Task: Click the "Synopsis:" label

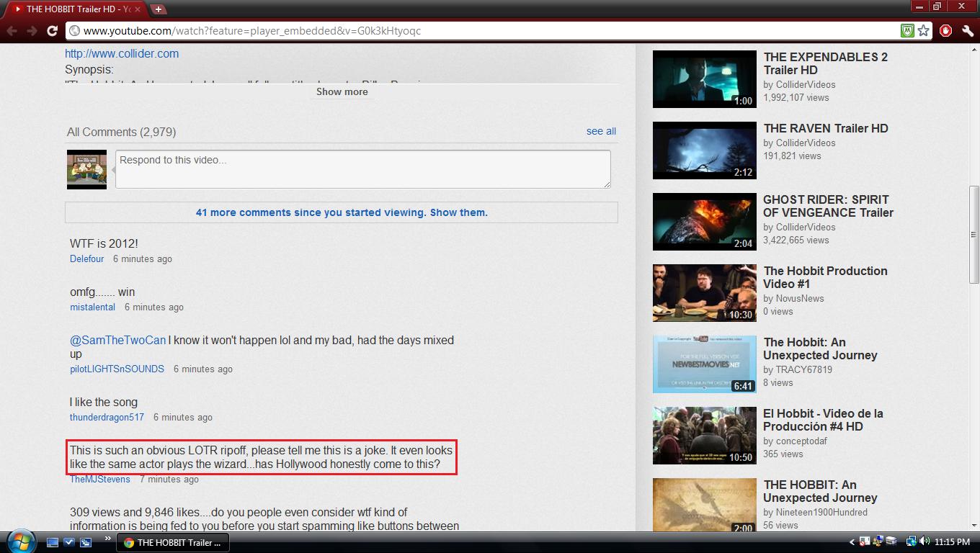Action: point(89,70)
